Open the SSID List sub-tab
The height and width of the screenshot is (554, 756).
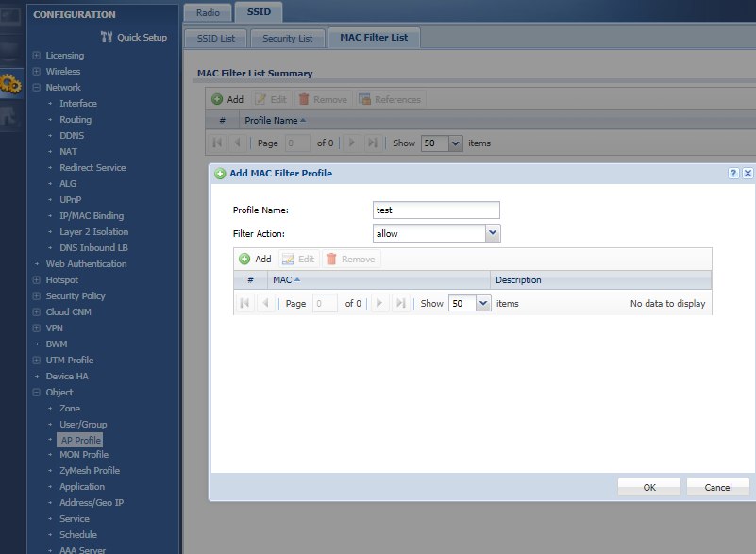pyautogui.click(x=215, y=38)
